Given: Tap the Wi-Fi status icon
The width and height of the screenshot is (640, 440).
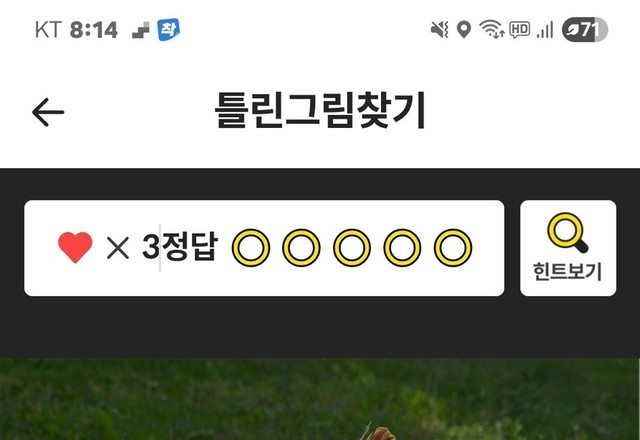Looking at the screenshot, I should 491,29.
